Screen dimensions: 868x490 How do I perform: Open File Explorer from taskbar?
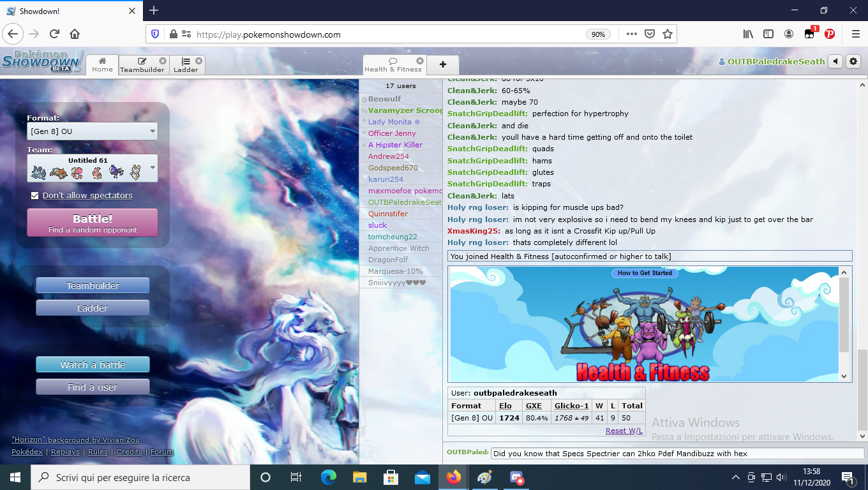pos(359,477)
